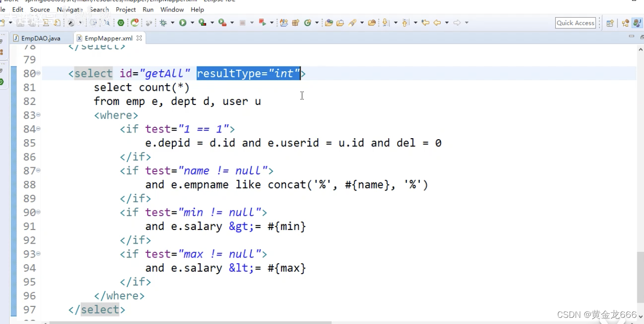Image resolution: width=644 pixels, height=324 pixels.
Task: Open the Coverage dropdown arrow
Action: click(211, 23)
